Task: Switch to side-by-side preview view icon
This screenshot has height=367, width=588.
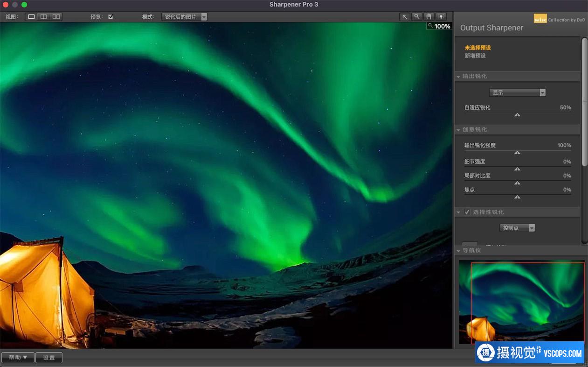Action: click(x=56, y=17)
